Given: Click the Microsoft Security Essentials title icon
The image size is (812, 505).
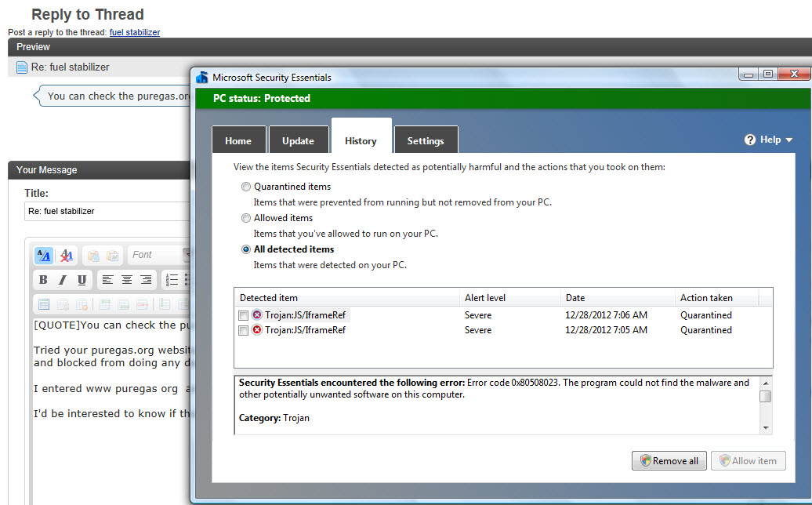Looking at the screenshot, I should tap(202, 77).
